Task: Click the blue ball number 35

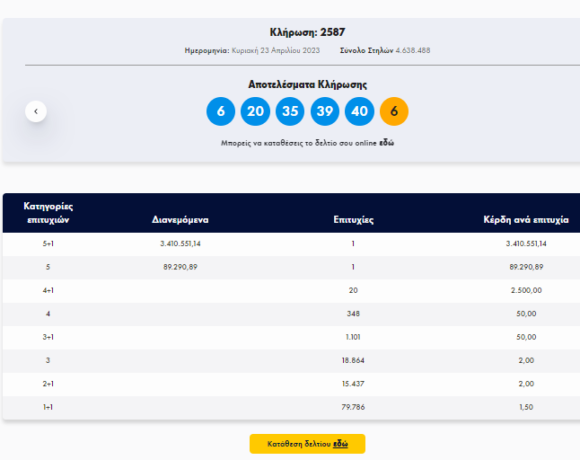Action: pos(290,111)
